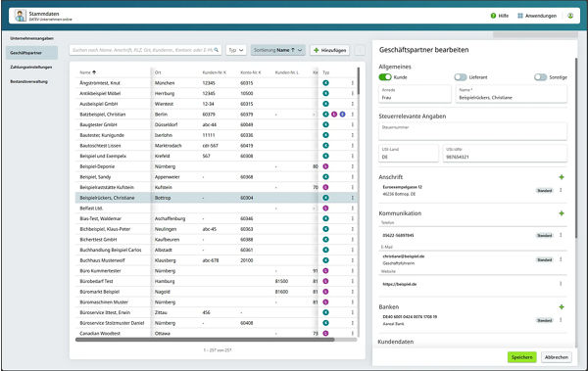Click the K type badge for Ausbeispiel GmbH
Image resolution: width=588 pixels, height=371 pixels.
(325, 104)
